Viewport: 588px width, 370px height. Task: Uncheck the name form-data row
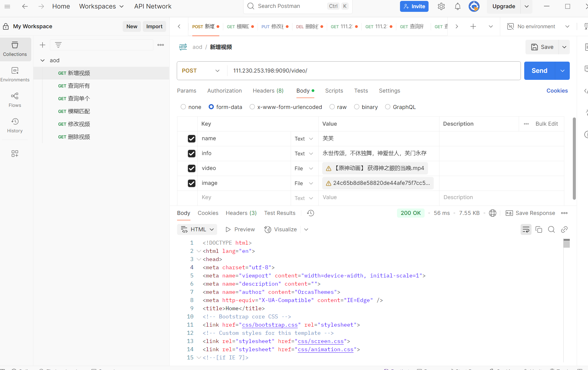point(191,139)
